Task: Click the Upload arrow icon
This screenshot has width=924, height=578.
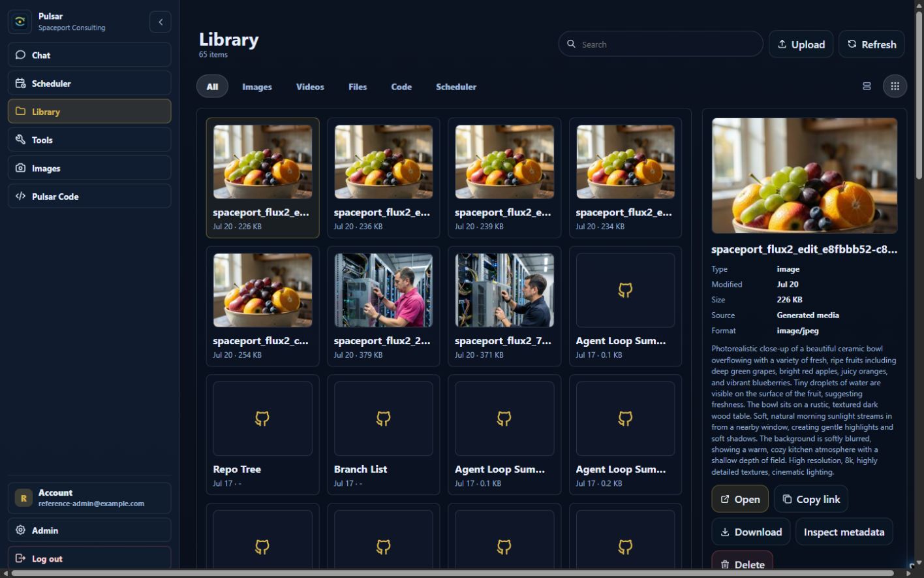Action: [782, 44]
